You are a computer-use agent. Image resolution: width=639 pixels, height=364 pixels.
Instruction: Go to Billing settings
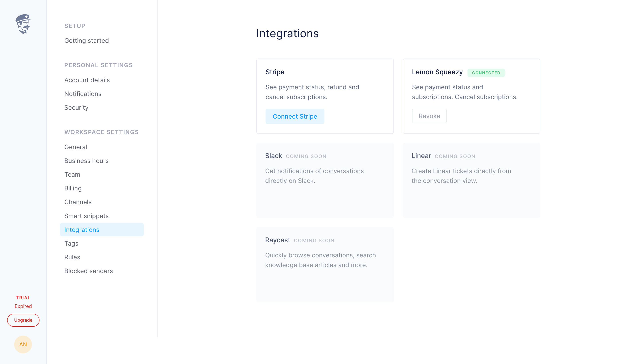(x=73, y=188)
